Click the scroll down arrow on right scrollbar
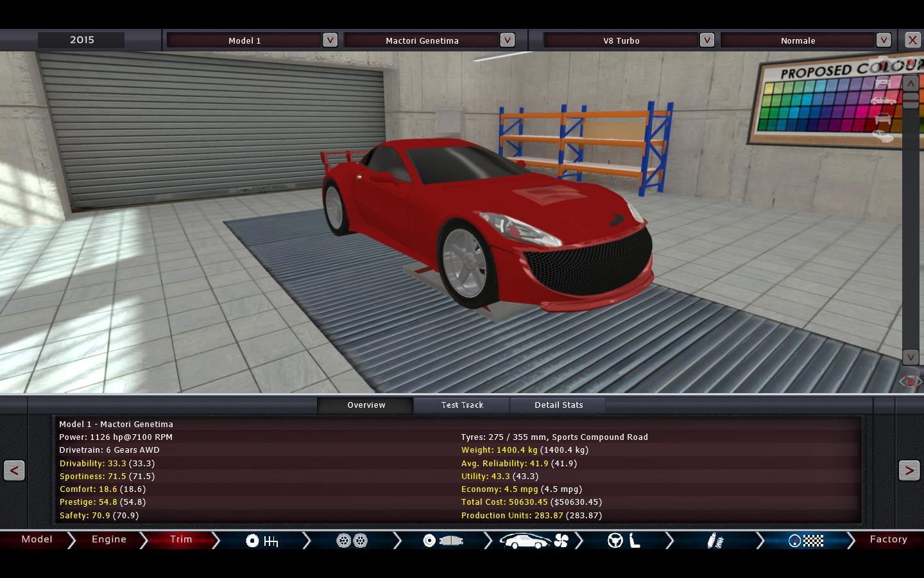Image resolution: width=924 pixels, height=578 pixels. coord(910,356)
